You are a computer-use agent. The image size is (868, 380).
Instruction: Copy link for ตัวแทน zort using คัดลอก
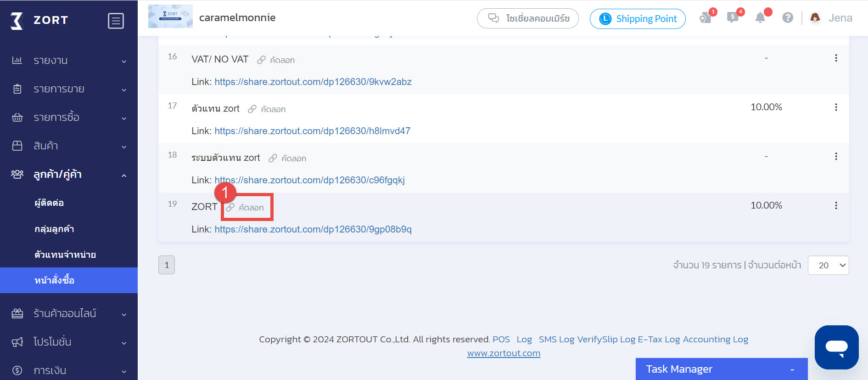[273, 109]
